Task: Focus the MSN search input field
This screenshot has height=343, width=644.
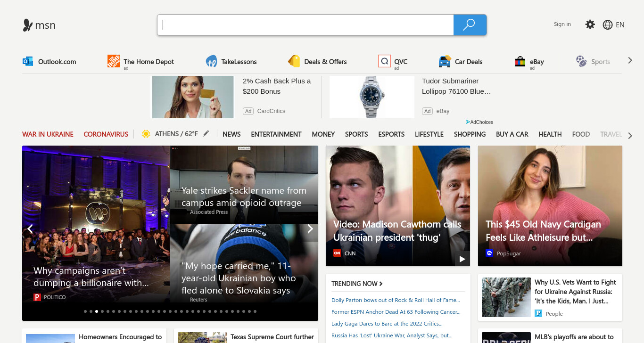Action: tap(305, 25)
